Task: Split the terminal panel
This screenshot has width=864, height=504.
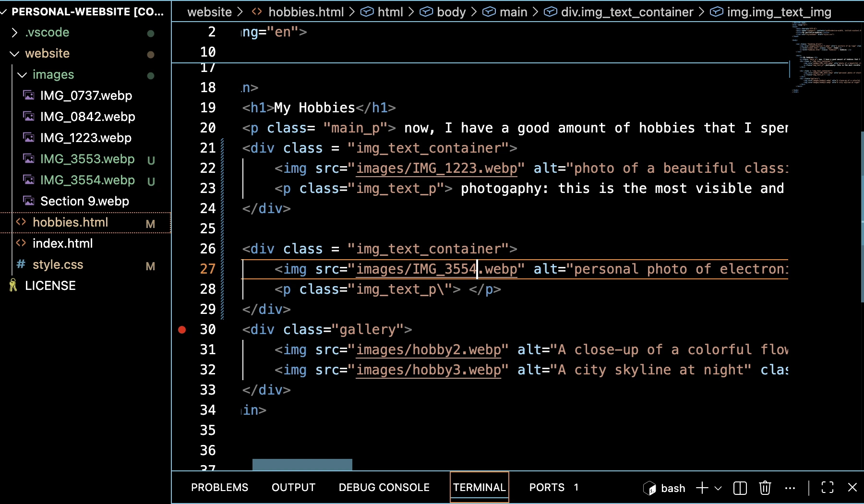Action: [740, 488]
